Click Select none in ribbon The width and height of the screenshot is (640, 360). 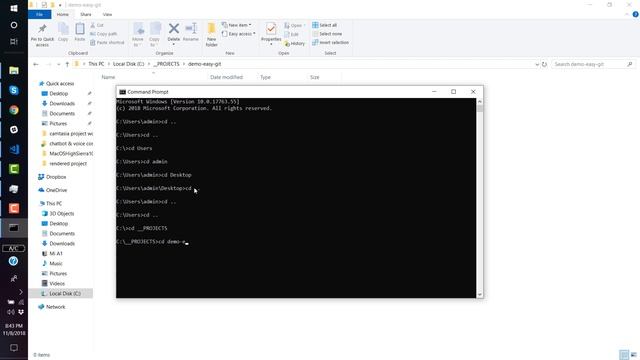click(x=327, y=34)
